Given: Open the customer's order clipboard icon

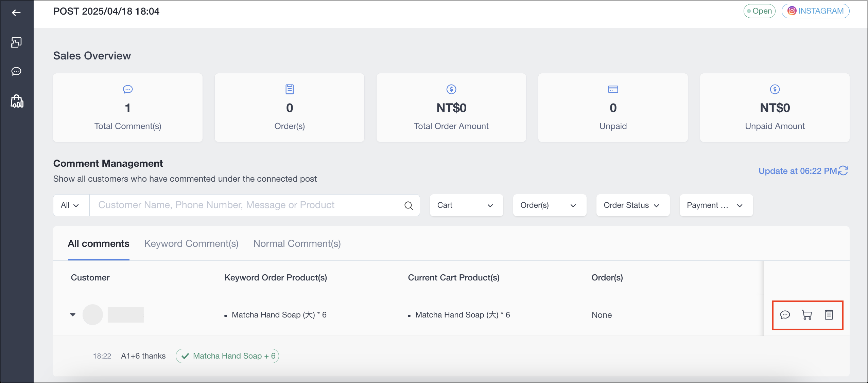Looking at the screenshot, I should click(x=829, y=315).
